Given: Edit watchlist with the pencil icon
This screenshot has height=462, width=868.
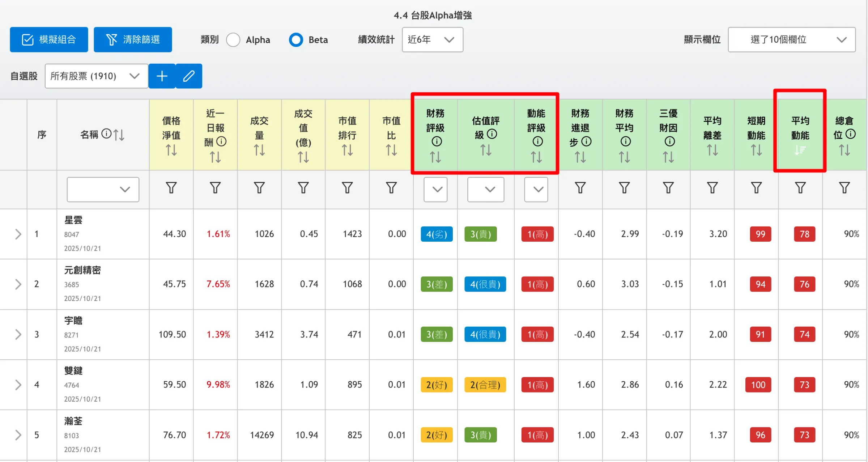Looking at the screenshot, I should (x=189, y=76).
